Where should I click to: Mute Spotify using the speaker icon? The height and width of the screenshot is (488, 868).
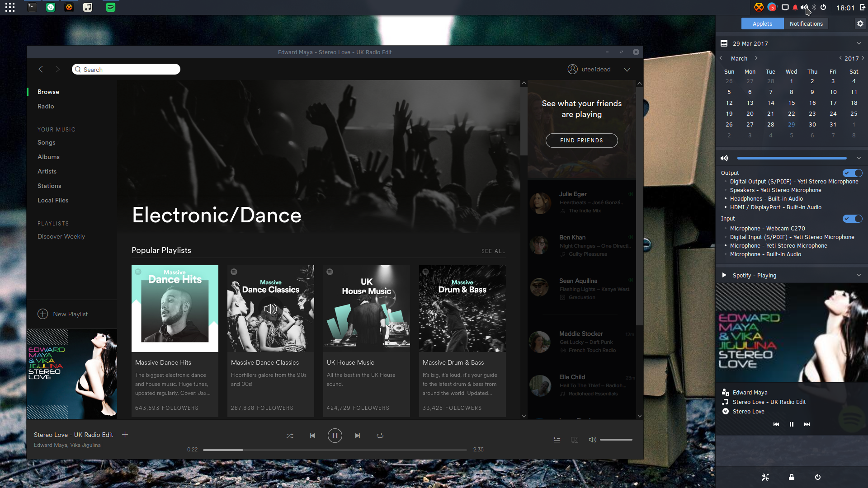pos(592,440)
